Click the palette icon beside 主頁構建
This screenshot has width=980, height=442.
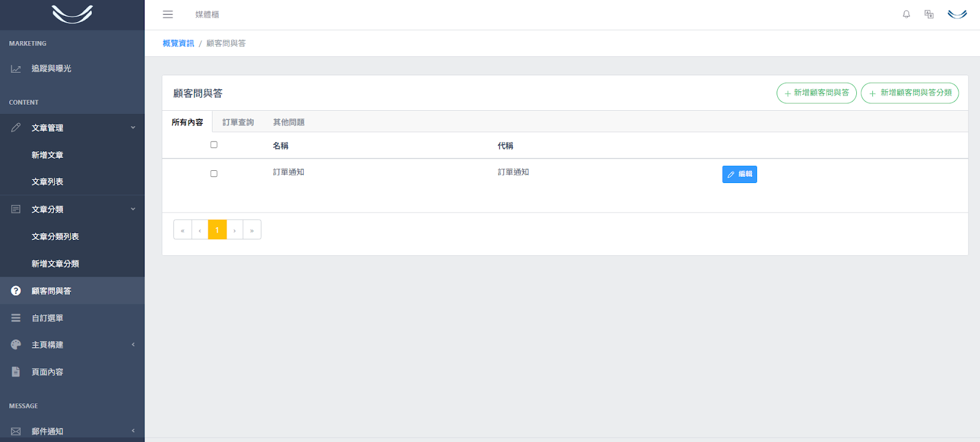pos(16,345)
